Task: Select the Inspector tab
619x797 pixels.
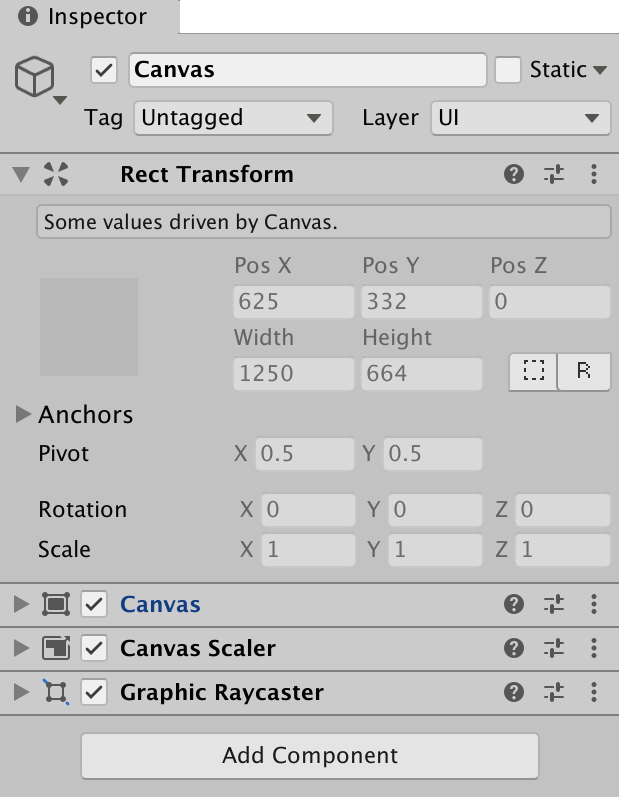Action: (90, 17)
